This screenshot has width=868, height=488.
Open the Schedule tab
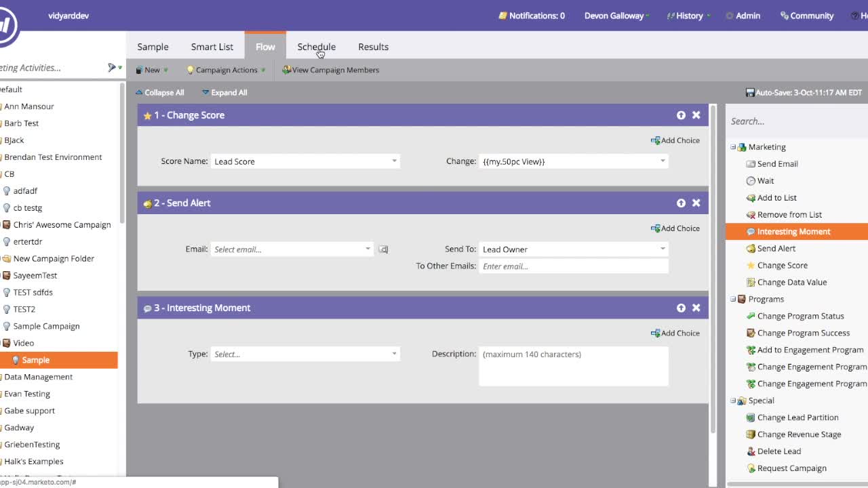(x=316, y=47)
